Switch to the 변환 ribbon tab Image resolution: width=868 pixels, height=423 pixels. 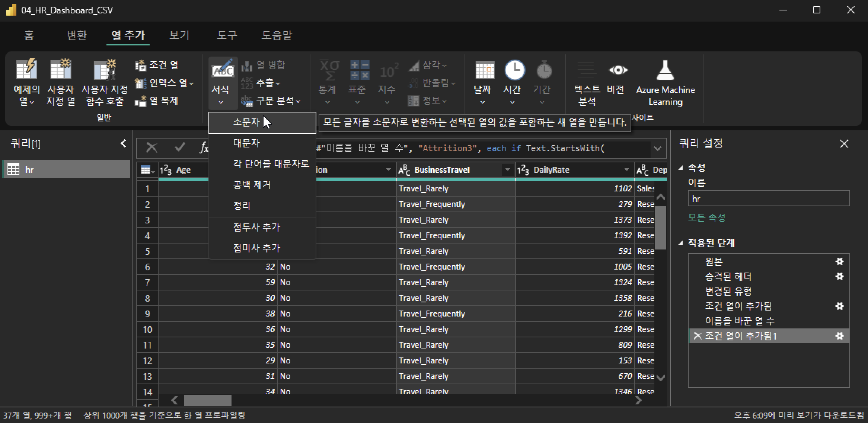click(77, 35)
